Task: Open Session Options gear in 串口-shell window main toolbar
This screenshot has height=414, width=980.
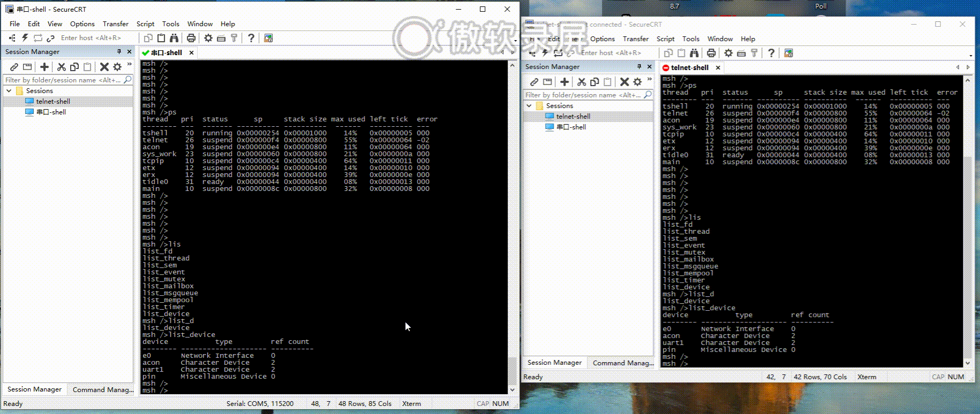Action: tap(208, 38)
